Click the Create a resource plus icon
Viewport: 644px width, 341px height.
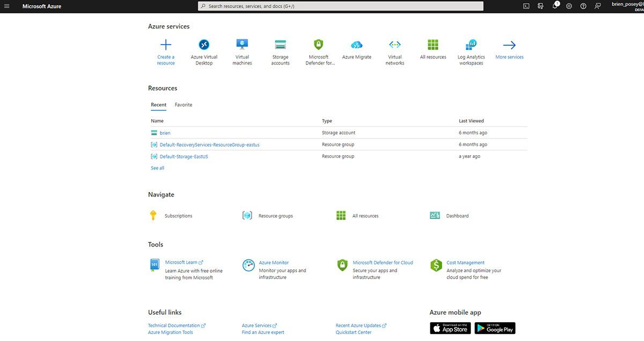tap(166, 45)
